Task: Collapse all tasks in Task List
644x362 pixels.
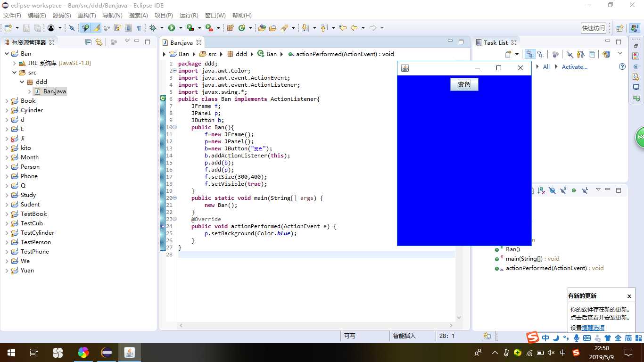Action: 592,54
